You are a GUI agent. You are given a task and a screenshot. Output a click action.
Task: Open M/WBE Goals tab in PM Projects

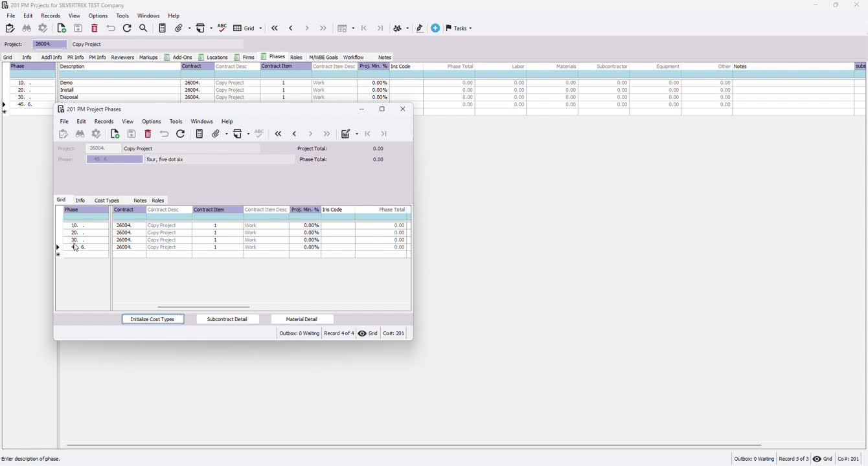coord(323,58)
